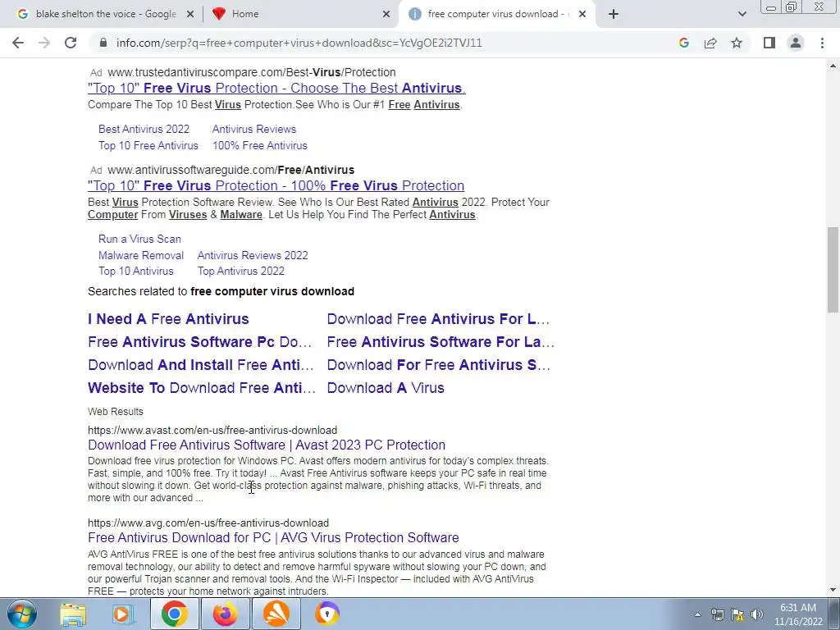The width and height of the screenshot is (840, 630).
Task: Open Top 10 Antivirus link
Action: tap(136, 271)
